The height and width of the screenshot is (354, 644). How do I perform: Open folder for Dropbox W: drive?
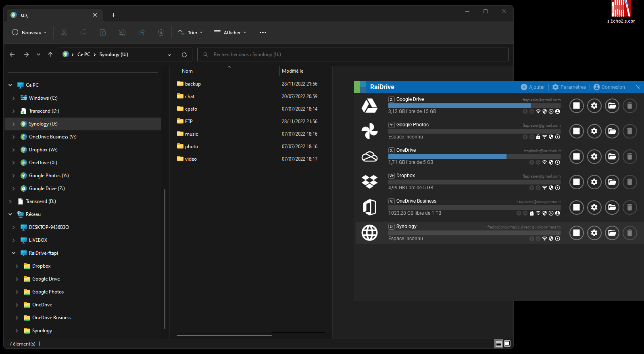(612, 182)
